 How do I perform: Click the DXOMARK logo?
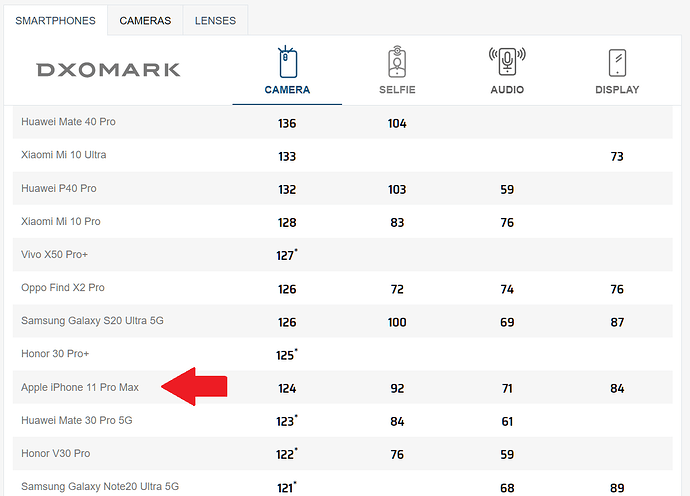[x=108, y=70]
